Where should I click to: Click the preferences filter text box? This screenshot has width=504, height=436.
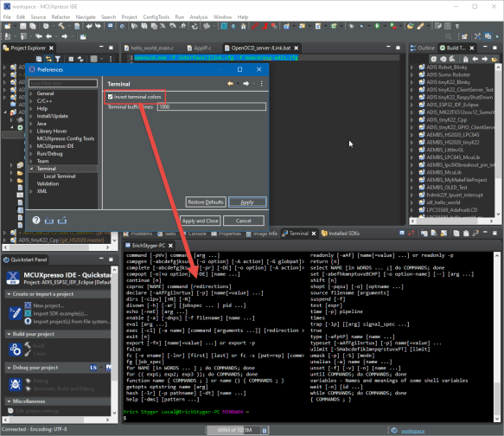(63, 83)
